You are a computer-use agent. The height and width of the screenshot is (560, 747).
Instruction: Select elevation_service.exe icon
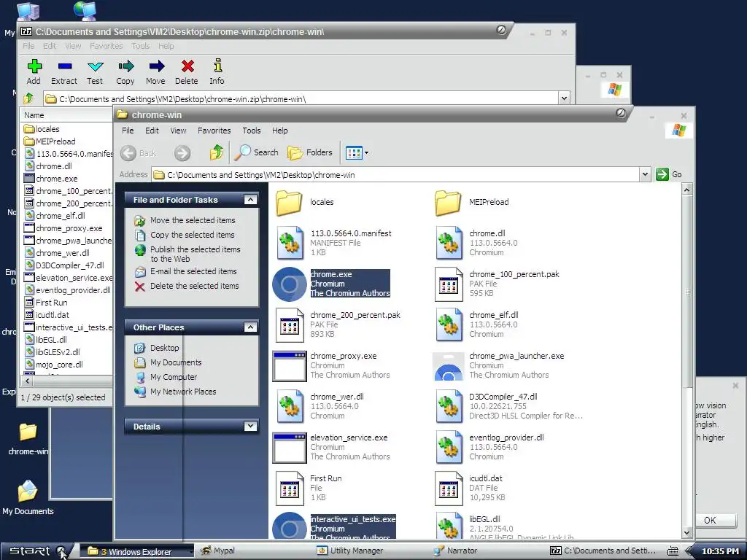pyautogui.click(x=289, y=448)
